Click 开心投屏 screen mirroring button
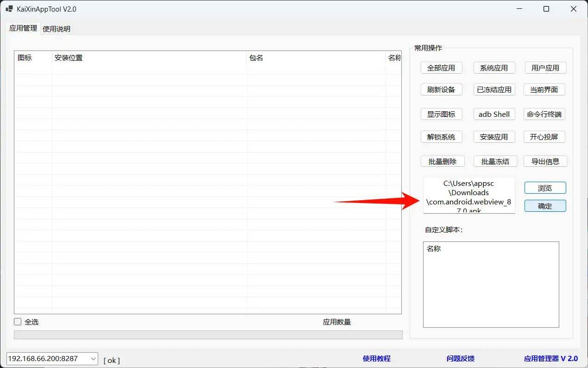This screenshot has height=368, width=588. [544, 137]
